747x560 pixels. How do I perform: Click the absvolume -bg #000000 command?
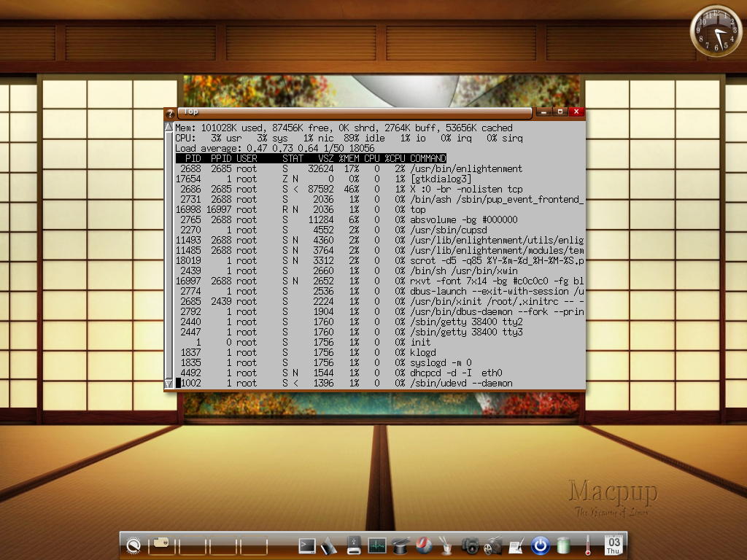463,219
